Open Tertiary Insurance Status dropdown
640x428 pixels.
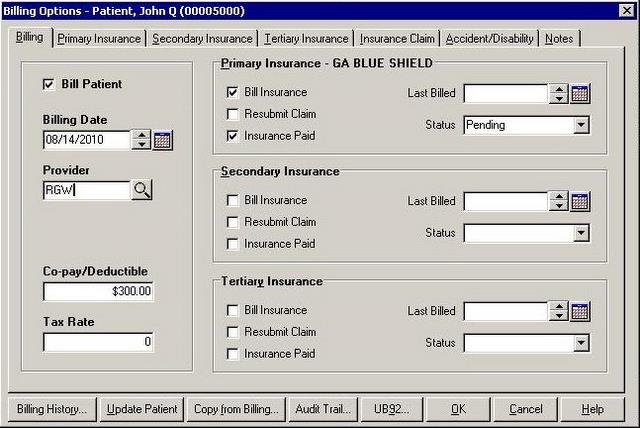[x=581, y=344]
